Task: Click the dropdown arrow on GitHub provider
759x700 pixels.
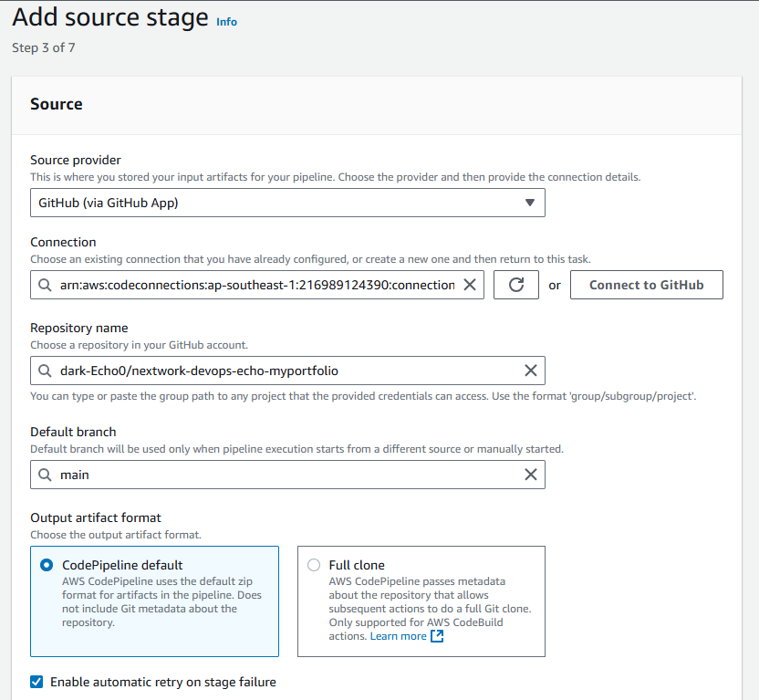Action: (x=530, y=203)
